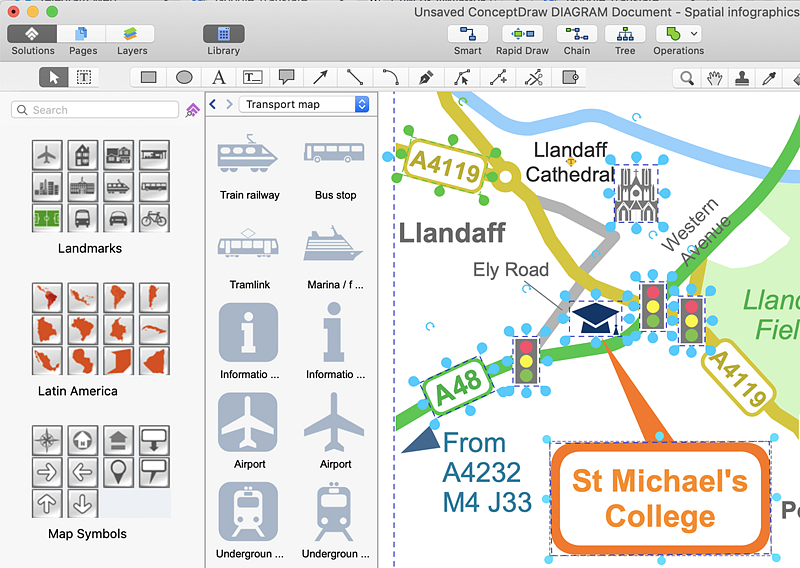
Task: Go forward to next library
Action: (x=229, y=104)
